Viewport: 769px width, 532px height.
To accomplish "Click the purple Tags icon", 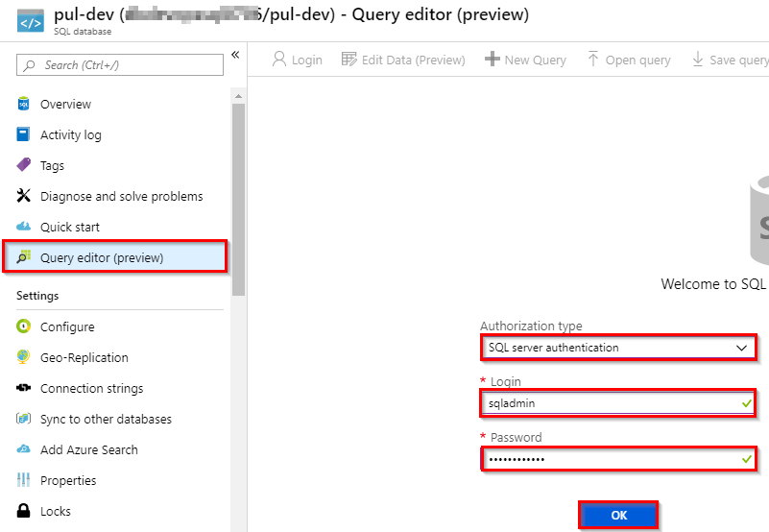I will pos(23,165).
